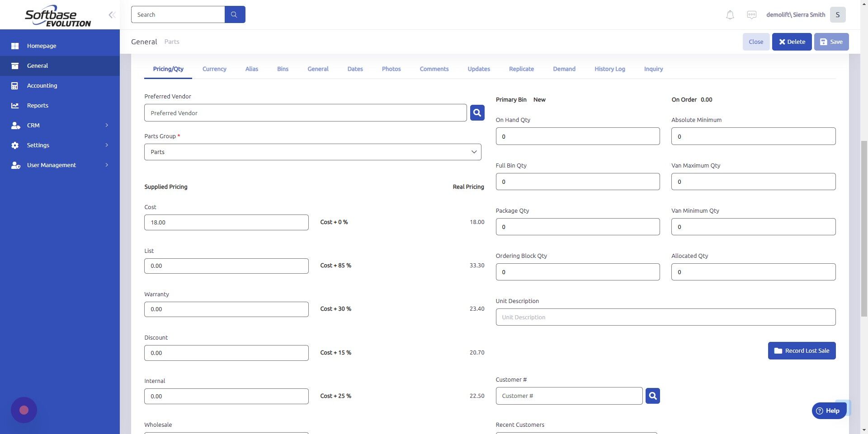This screenshot has width=868, height=434.
Task: Open the Help widget
Action: (829, 411)
